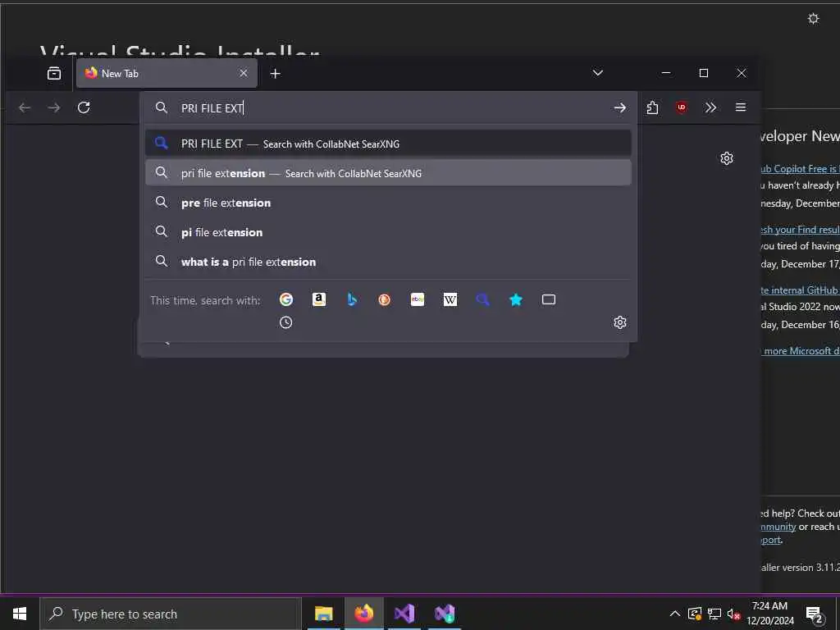
Task: Switch to the New Tab tab
Action: (167, 73)
